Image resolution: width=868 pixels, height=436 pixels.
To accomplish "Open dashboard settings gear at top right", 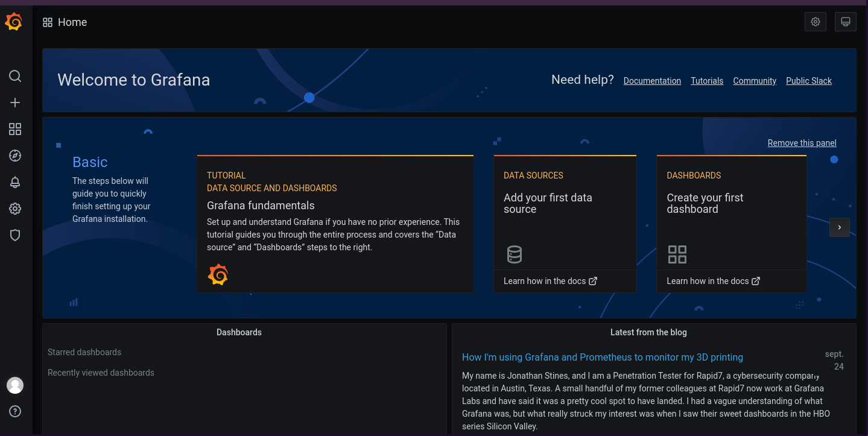I will click(x=816, y=22).
